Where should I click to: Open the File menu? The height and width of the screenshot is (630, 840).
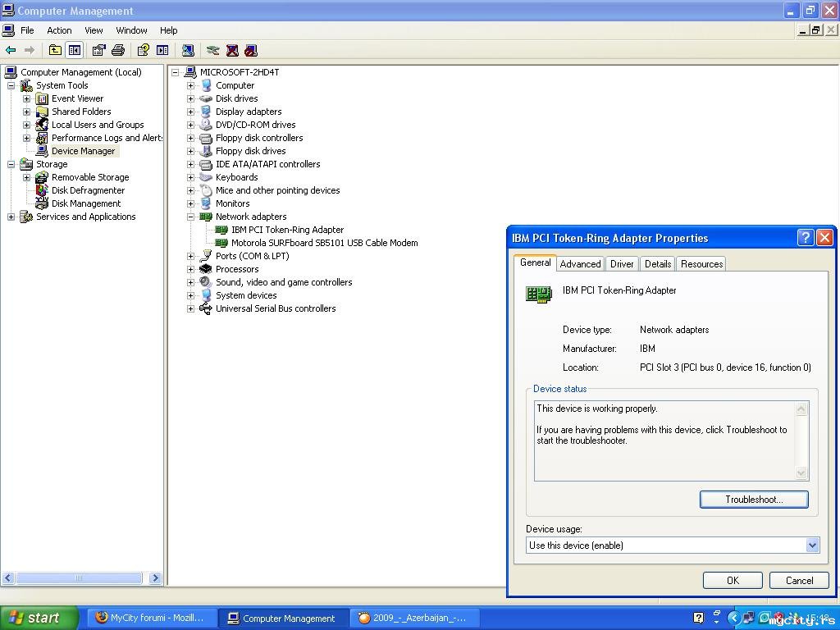click(x=27, y=30)
